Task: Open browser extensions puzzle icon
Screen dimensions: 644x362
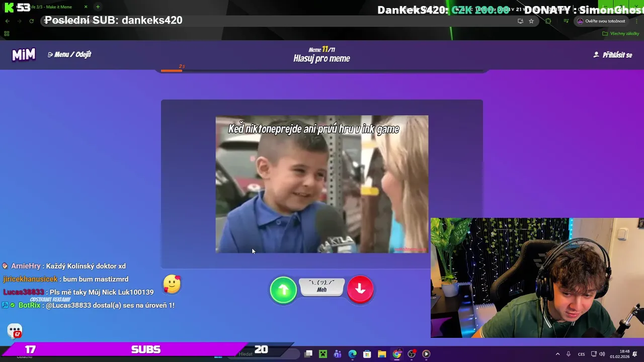Action: [x=548, y=21]
